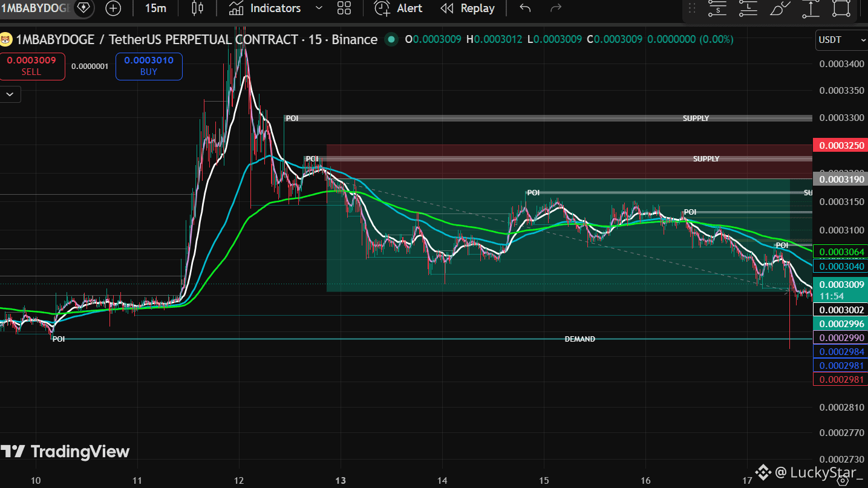Screen dimensions: 868x488
Task: Select the long position drawing tool
Action: (x=748, y=8)
